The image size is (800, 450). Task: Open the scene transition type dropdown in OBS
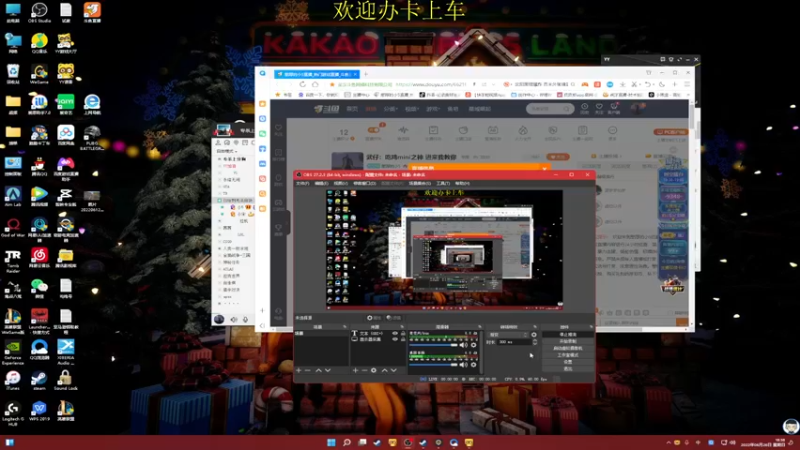[508, 335]
